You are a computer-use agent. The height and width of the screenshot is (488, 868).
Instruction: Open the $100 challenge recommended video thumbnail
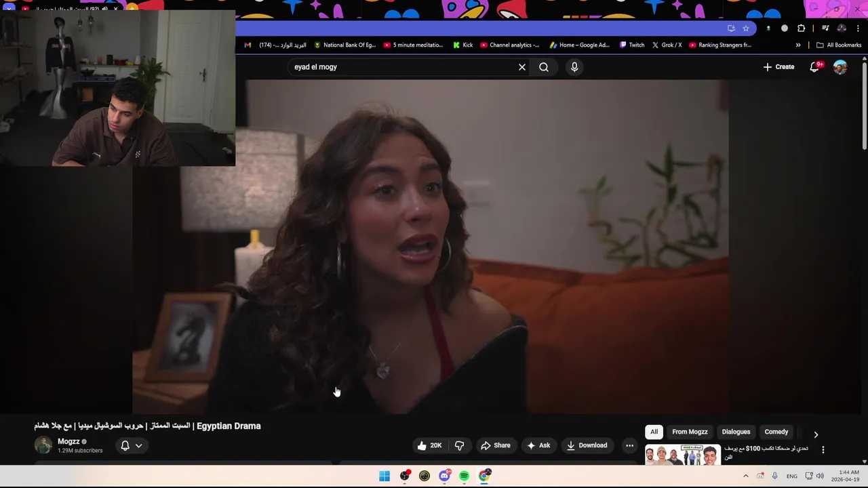coord(682,454)
